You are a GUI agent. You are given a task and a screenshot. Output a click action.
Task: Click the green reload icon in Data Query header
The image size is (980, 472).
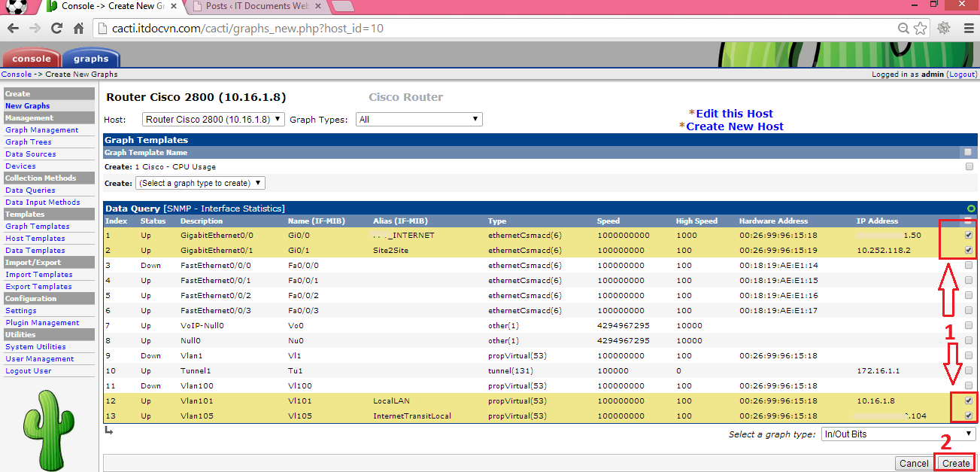(971, 209)
